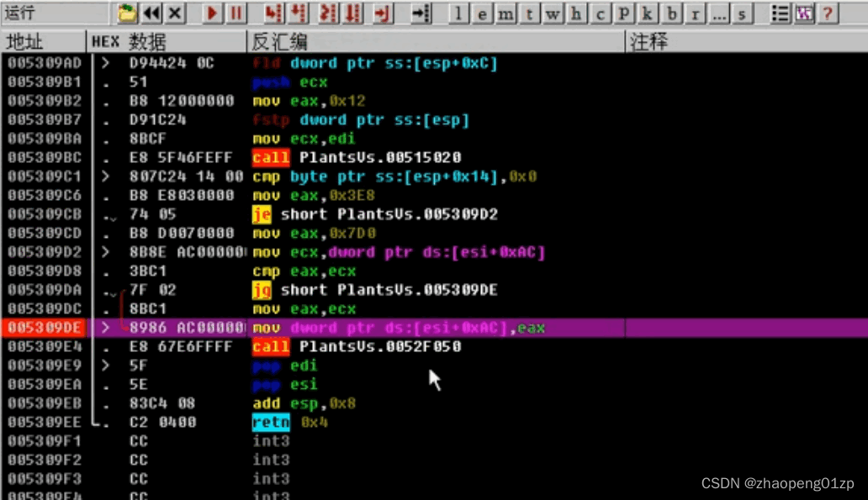Viewport: 868px width, 500px height.
Task: Run the program with the red play icon
Action: click(211, 13)
